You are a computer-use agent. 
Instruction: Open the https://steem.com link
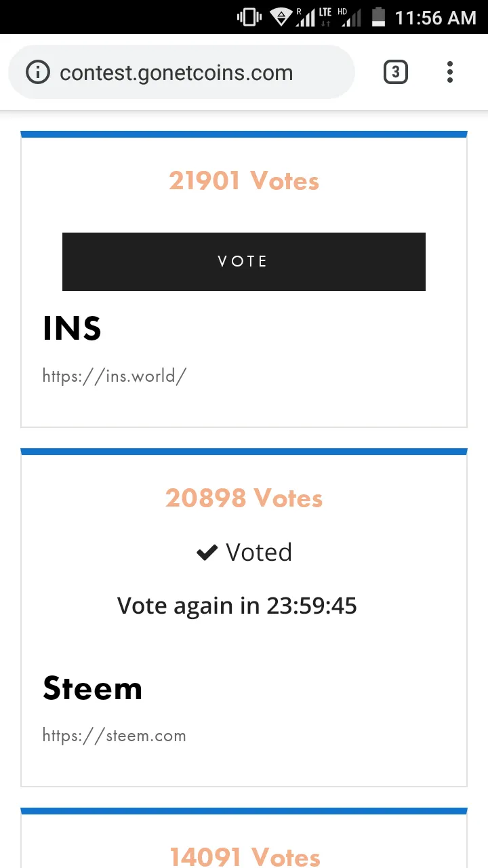click(x=114, y=736)
